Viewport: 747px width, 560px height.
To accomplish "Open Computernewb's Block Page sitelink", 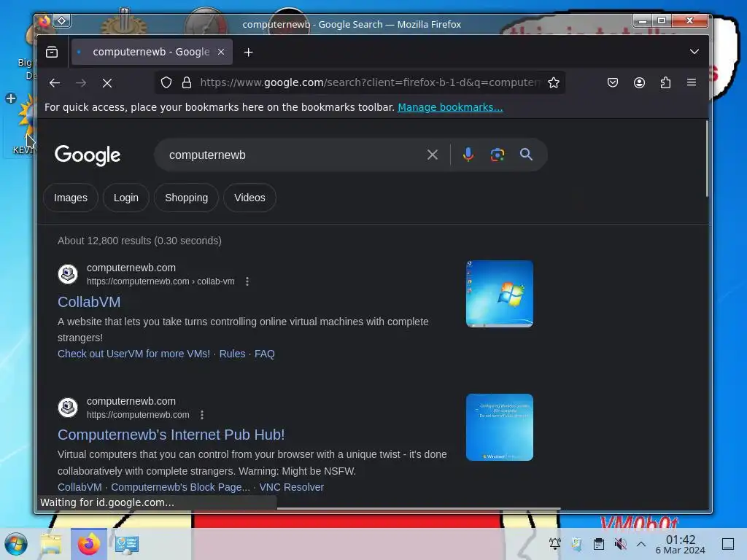I will pos(180,487).
